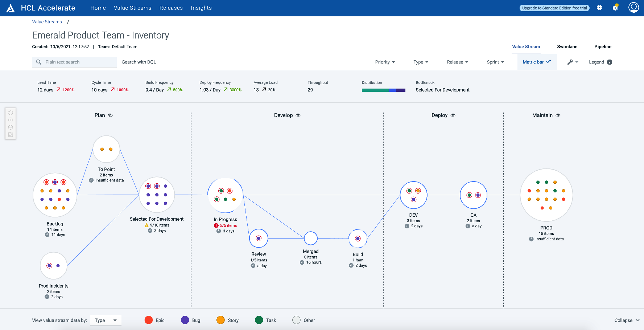Toggle the Bug type filter

[191, 320]
